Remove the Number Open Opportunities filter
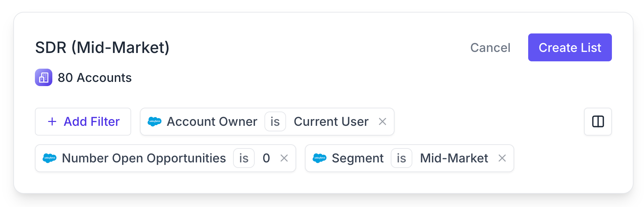This screenshot has width=644, height=207. click(284, 158)
